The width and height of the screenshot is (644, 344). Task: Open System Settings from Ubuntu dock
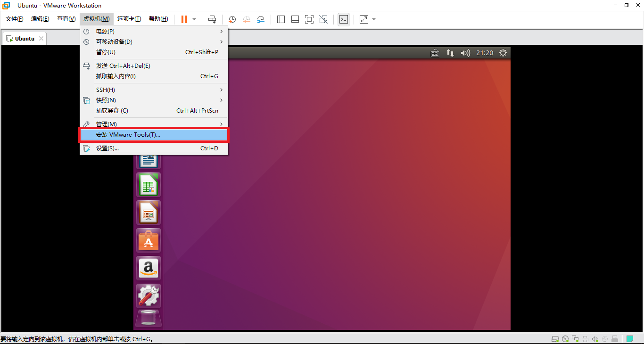click(x=149, y=296)
